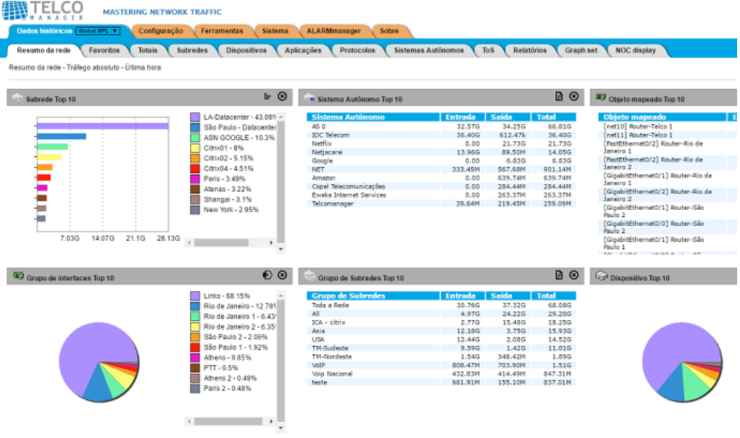Open the ALARMmanager tab

[333, 31]
